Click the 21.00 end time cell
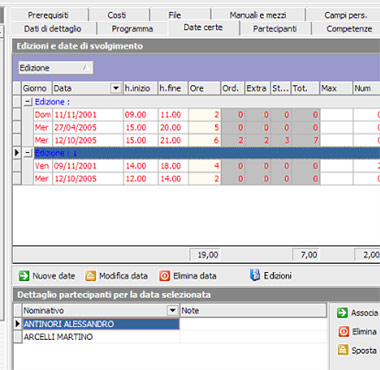The height and width of the screenshot is (370, 380). coord(173,140)
